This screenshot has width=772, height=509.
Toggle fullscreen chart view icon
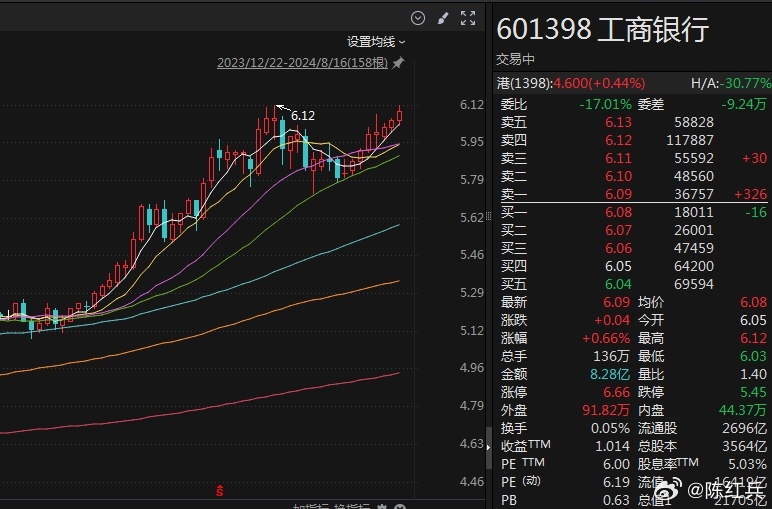(468, 18)
